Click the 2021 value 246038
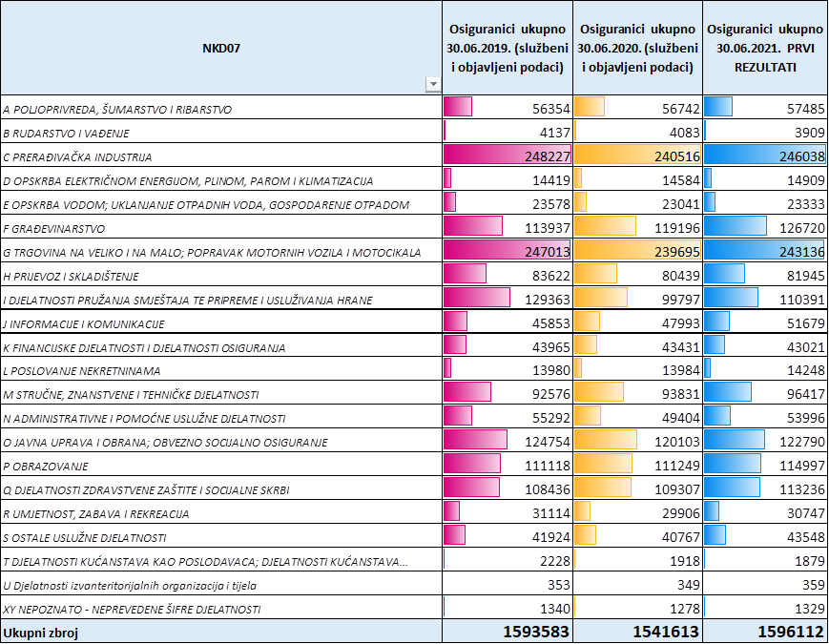The width and height of the screenshot is (829, 644). [802, 156]
